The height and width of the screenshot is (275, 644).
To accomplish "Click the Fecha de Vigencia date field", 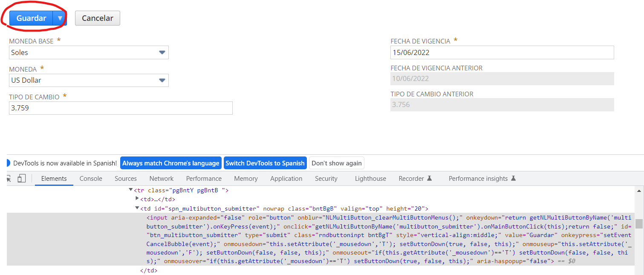I will (x=502, y=52).
